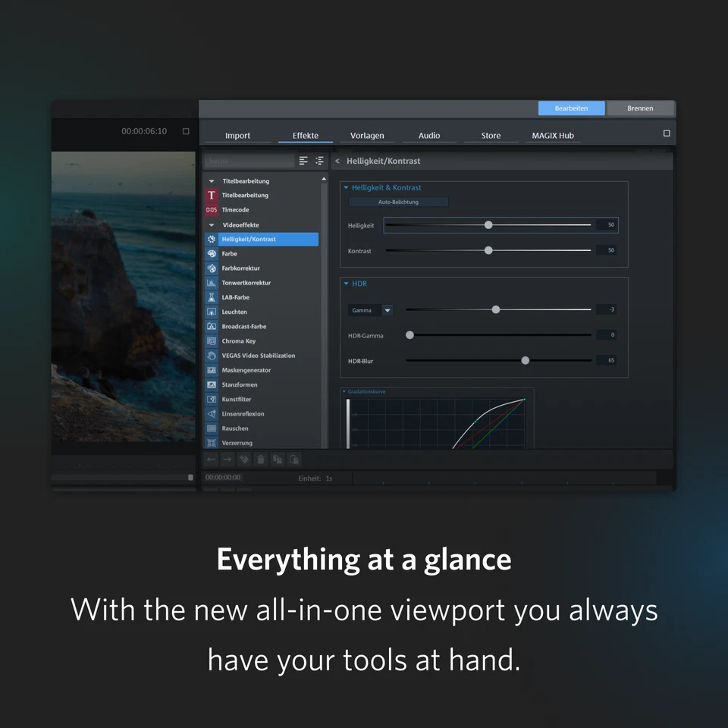This screenshot has width=728, height=728.
Task: Open the Gamma dropdown in HDR panel
Action: point(387,310)
